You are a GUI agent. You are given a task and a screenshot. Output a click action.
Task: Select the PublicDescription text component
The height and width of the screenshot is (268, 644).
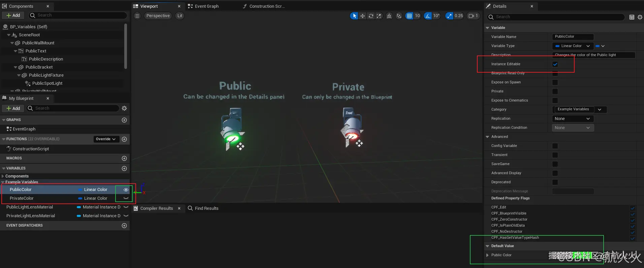[x=46, y=59]
